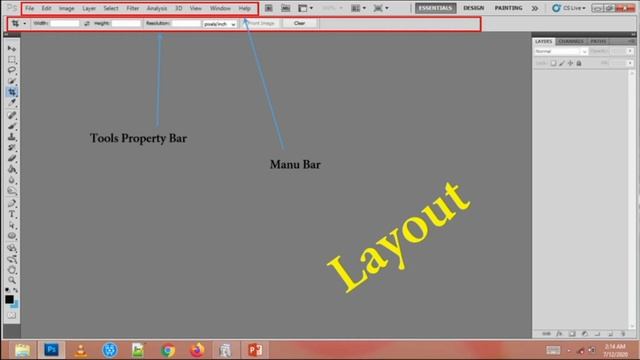This screenshot has width=640, height=360.
Task: Toggle lock all padlock icon
Action: pos(579,63)
